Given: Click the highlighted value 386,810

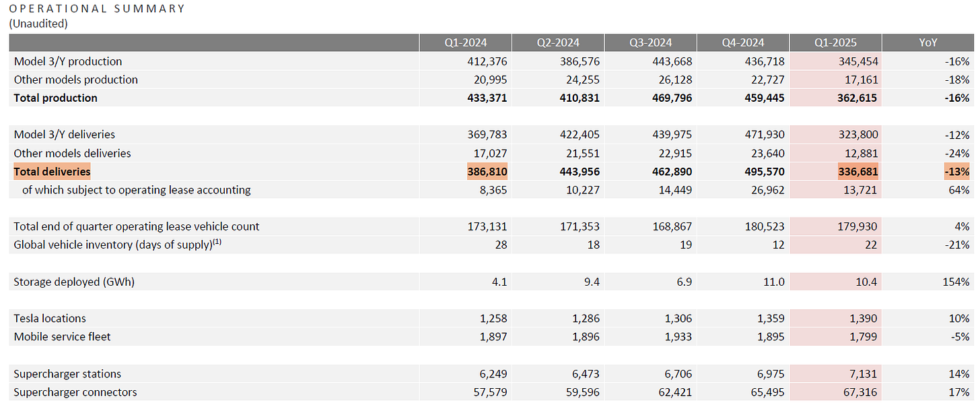Looking at the screenshot, I should coord(487,172).
